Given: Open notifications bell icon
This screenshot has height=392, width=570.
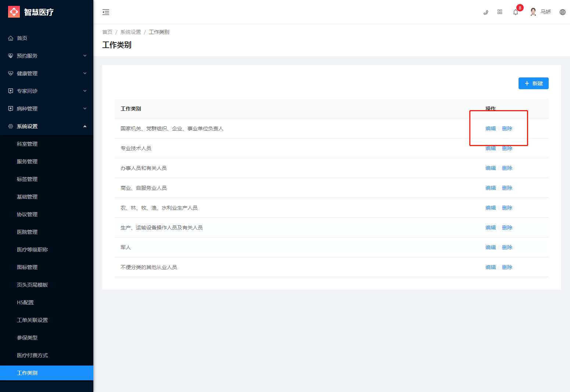Looking at the screenshot, I should (516, 12).
